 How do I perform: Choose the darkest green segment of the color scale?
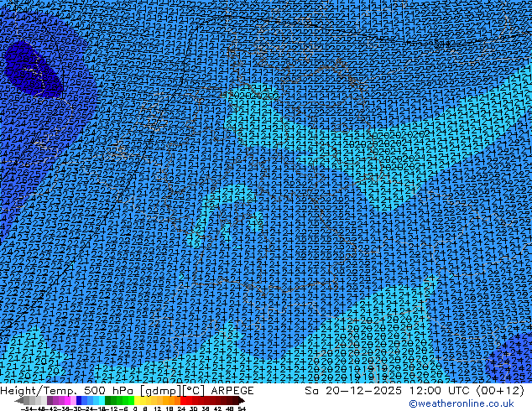point(107,401)
